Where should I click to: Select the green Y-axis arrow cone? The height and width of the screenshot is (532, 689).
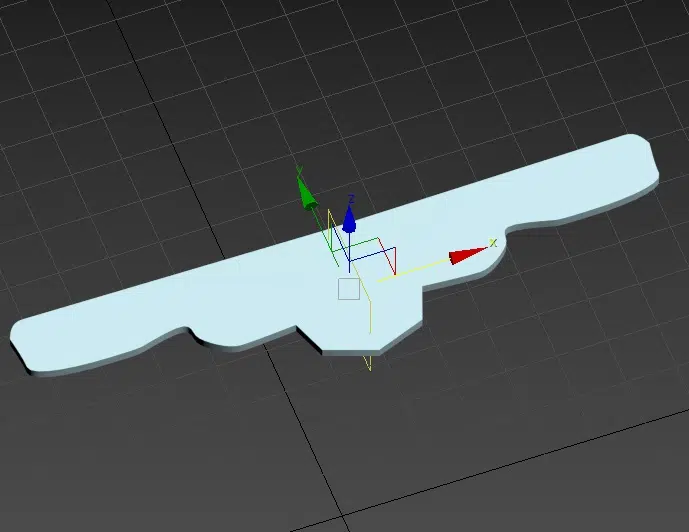306,193
